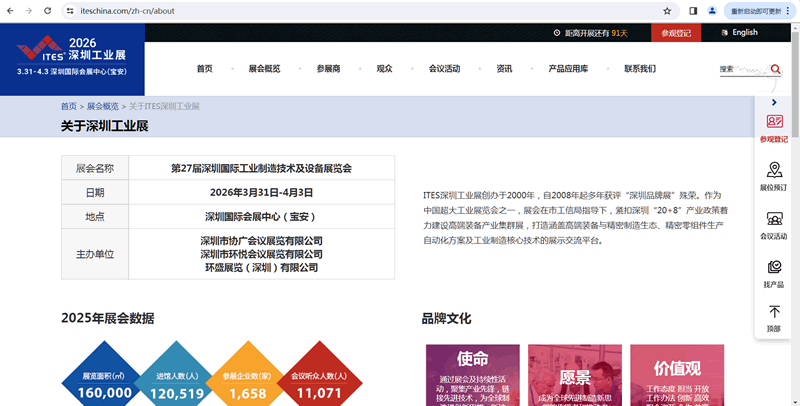Image resolution: width=800 pixels, height=406 pixels.
Task: Go to 首页 in the breadcrumb
Action: click(68, 106)
